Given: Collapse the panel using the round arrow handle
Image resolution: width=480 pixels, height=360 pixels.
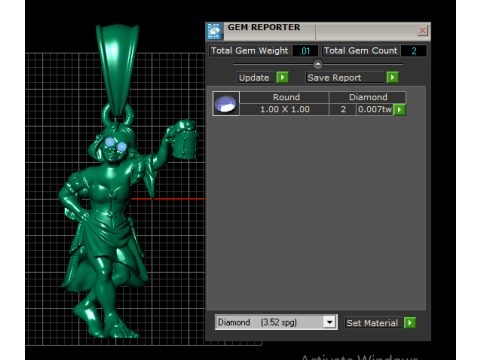Looking at the screenshot, I should pos(318,64).
